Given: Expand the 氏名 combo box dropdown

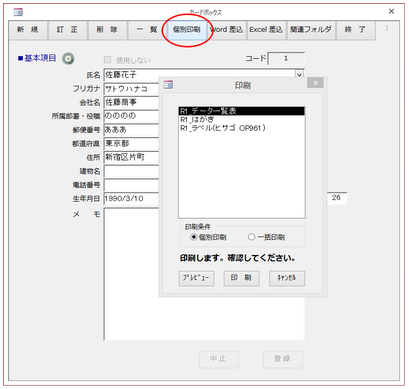Looking at the screenshot, I should [x=299, y=75].
